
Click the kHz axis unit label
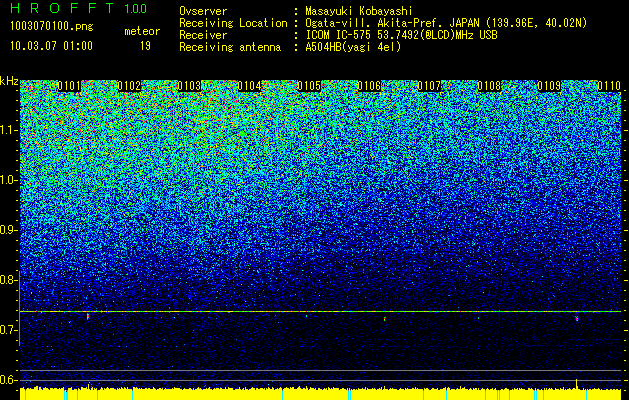(9, 81)
